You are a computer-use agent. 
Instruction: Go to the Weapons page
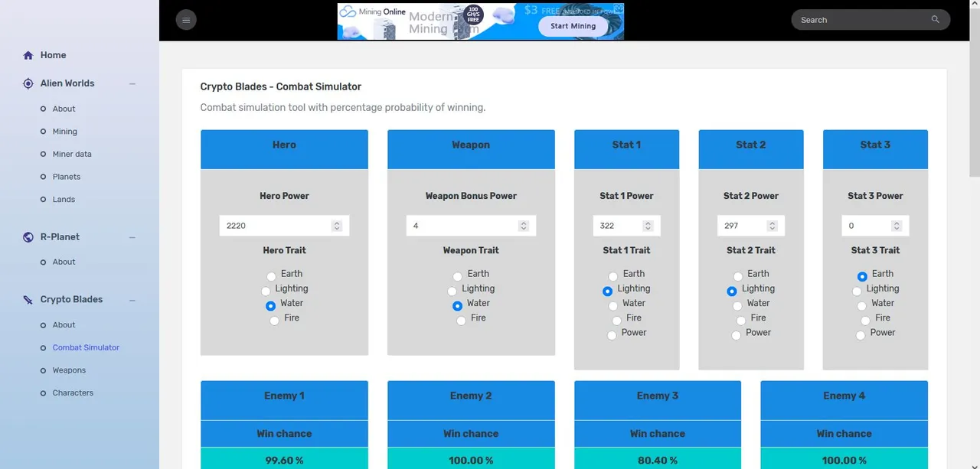tap(69, 370)
